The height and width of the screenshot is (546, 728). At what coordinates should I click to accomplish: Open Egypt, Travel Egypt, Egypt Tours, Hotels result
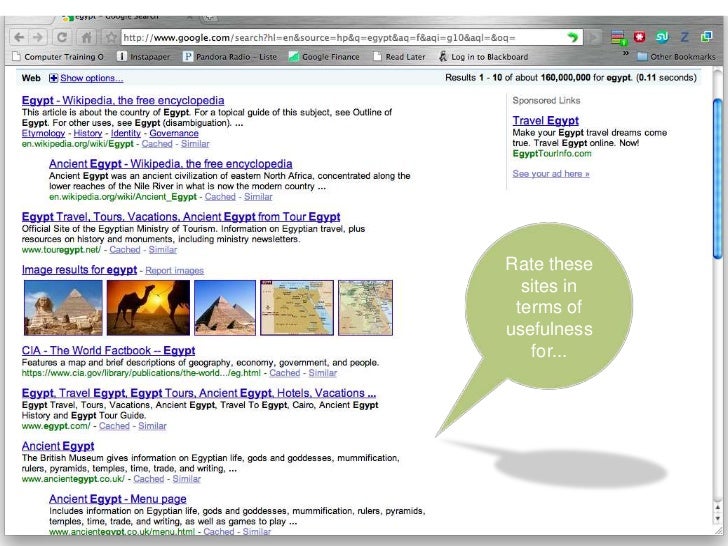[x=199, y=393]
